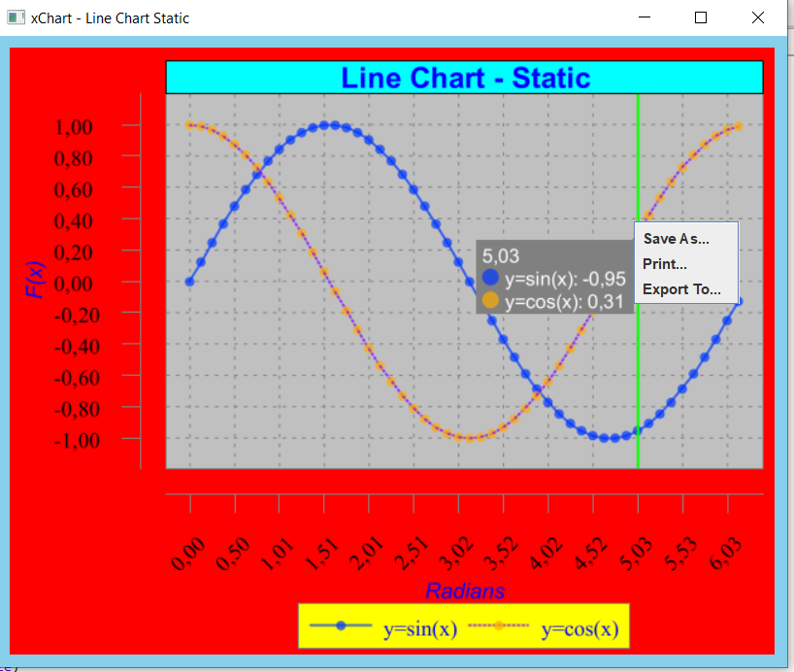This screenshot has width=794, height=672.
Task: Click x-axis label '1,51'
Action: (x=322, y=554)
